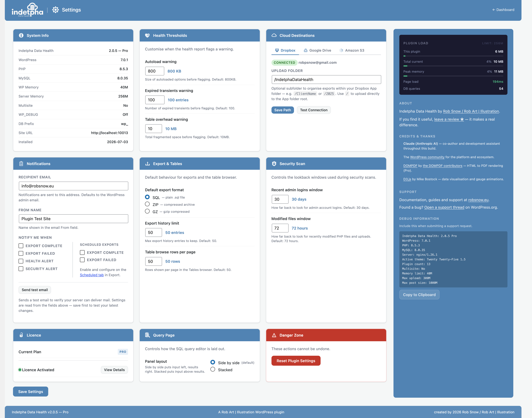Open Rob Snow / Rob Art Illustration link
The height and width of the screenshot is (418, 532).
pyautogui.click(x=471, y=111)
